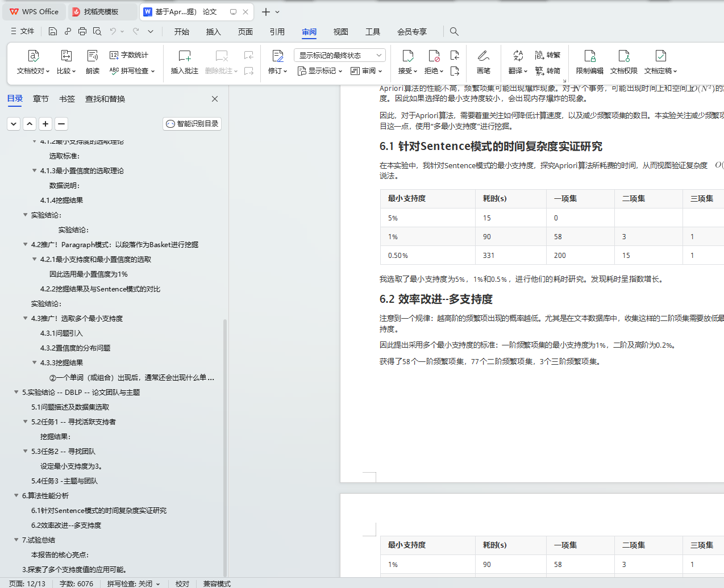This screenshot has width=724, height=588.
Task: Click the 接受 accept changes icon
Action: coord(407,56)
